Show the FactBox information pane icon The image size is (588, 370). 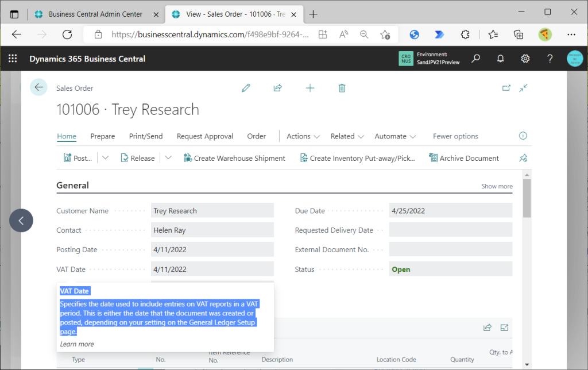pos(523,136)
